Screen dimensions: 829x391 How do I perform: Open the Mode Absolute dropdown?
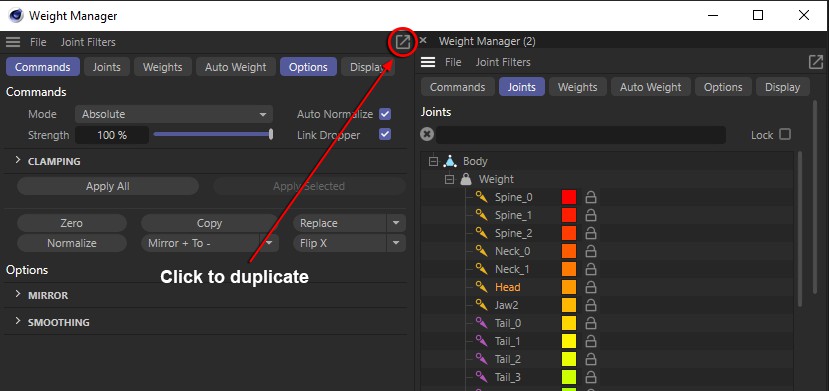(x=174, y=114)
